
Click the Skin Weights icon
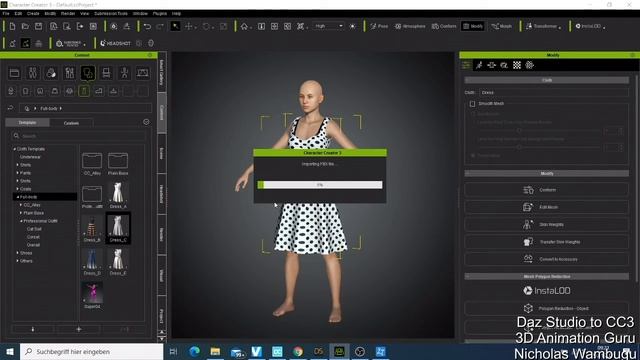(x=528, y=224)
